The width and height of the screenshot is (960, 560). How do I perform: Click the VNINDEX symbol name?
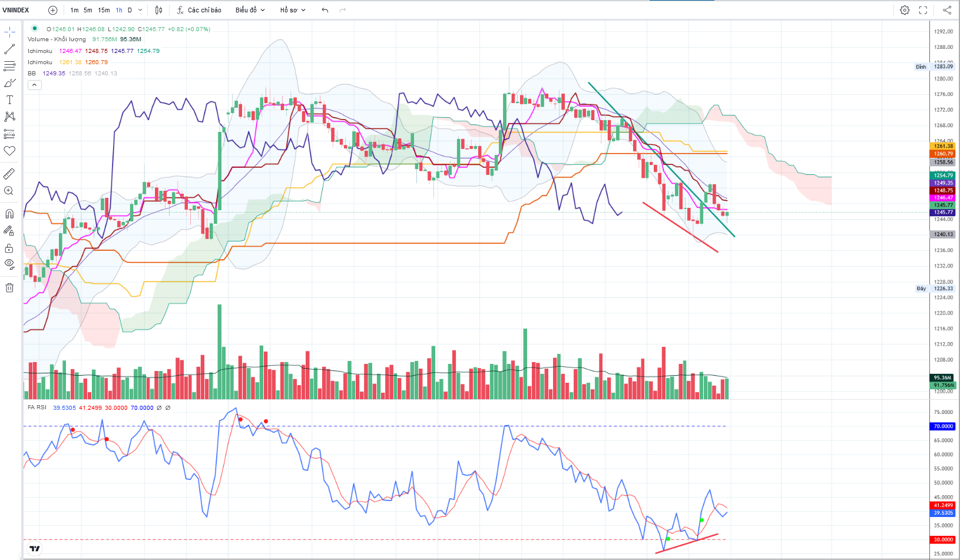pyautogui.click(x=16, y=10)
